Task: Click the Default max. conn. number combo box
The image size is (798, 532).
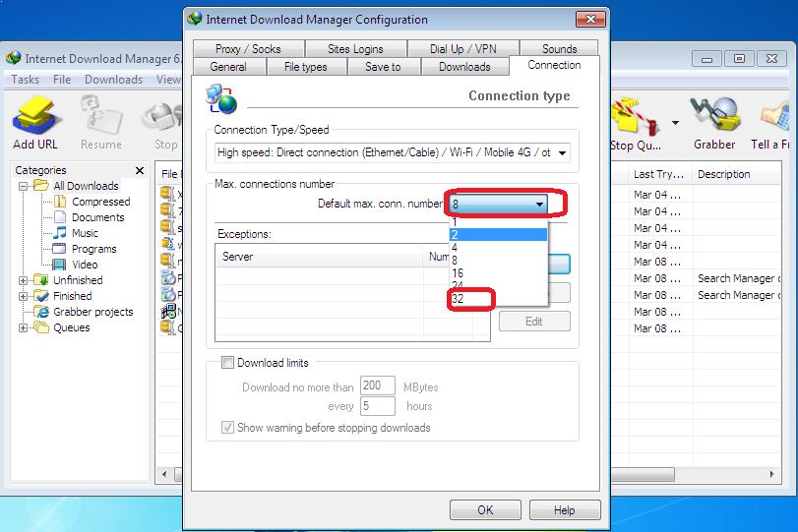Action: coord(499,204)
